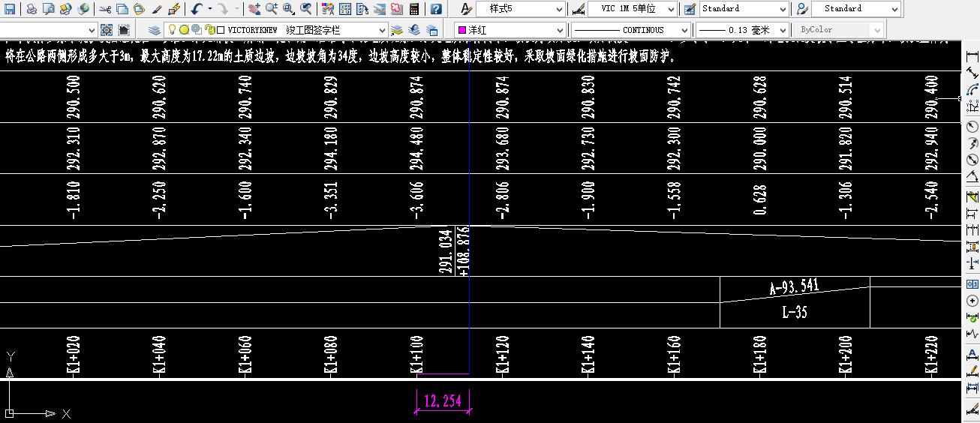
Task: Select the Aligned dimension tool
Action: pos(972,73)
